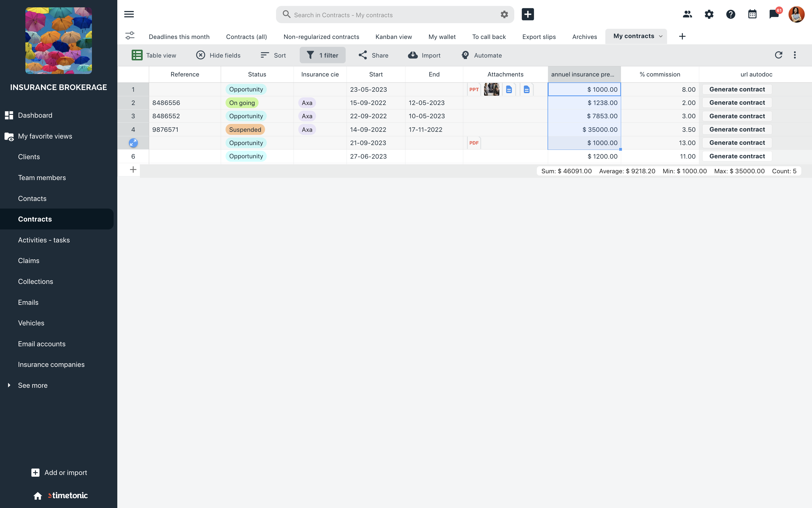Select the Axa cell for reference 8486552
Image resolution: width=812 pixels, height=508 pixels.
[320, 116]
